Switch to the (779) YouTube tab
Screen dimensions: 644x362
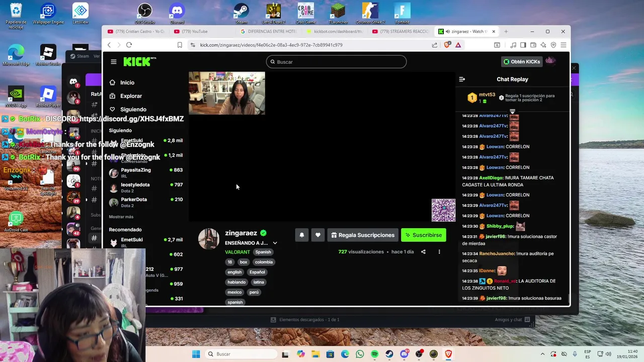tap(201, 32)
